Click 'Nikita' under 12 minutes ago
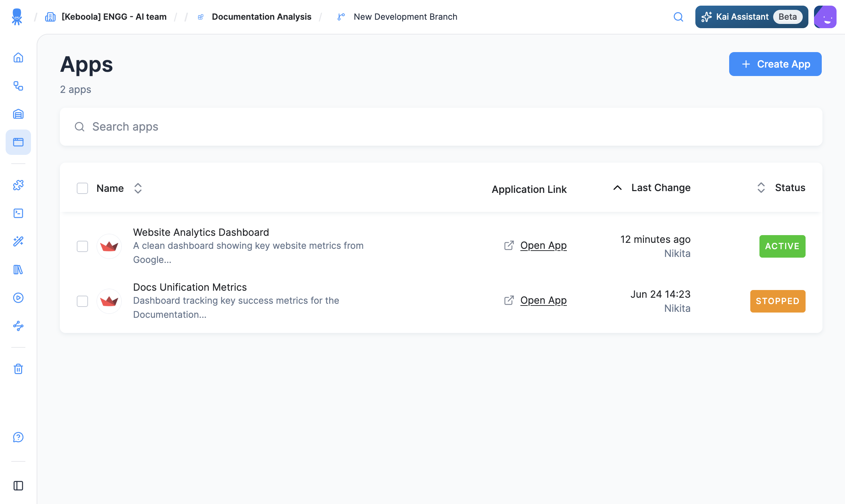The height and width of the screenshot is (504, 845). click(677, 253)
